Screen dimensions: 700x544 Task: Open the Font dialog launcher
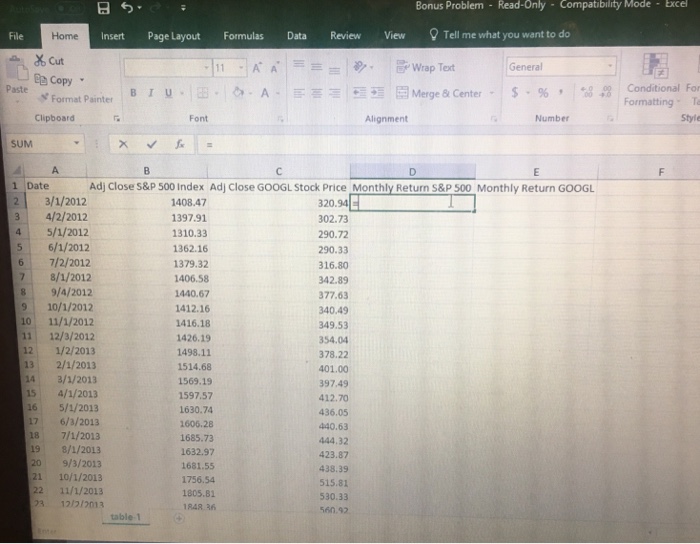pos(280,119)
